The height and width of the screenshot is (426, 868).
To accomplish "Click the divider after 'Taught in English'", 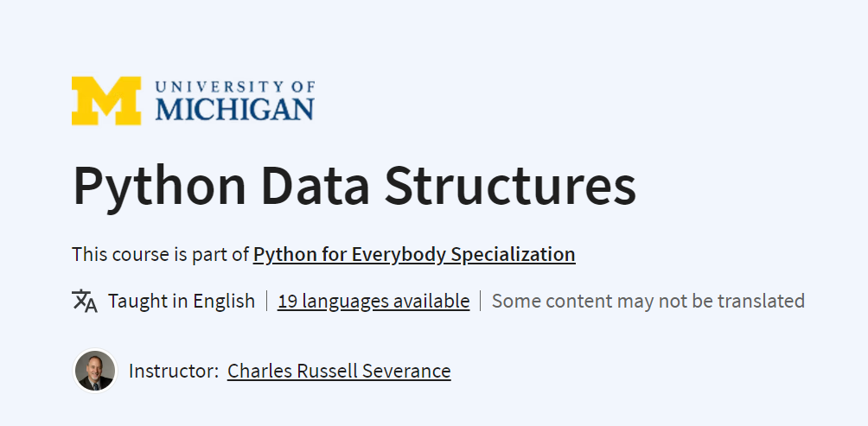I will [266, 301].
